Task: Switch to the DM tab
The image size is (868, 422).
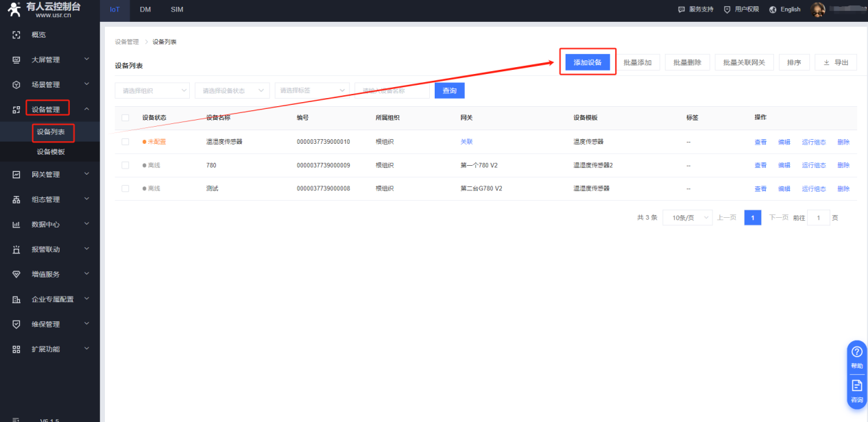Action: coord(145,10)
